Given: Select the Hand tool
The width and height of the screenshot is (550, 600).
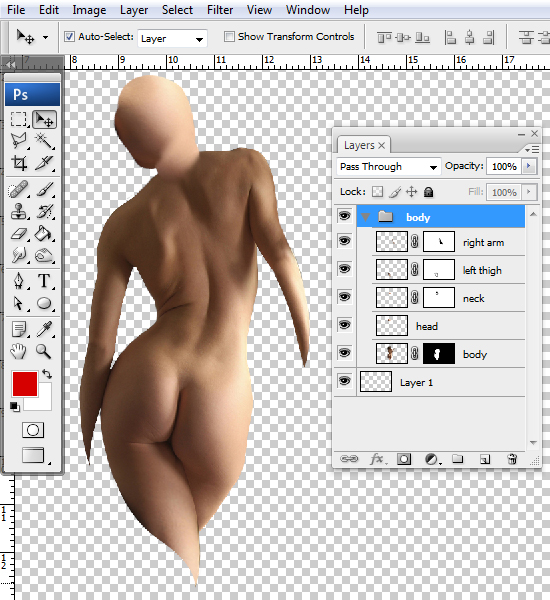Looking at the screenshot, I should tap(18, 351).
